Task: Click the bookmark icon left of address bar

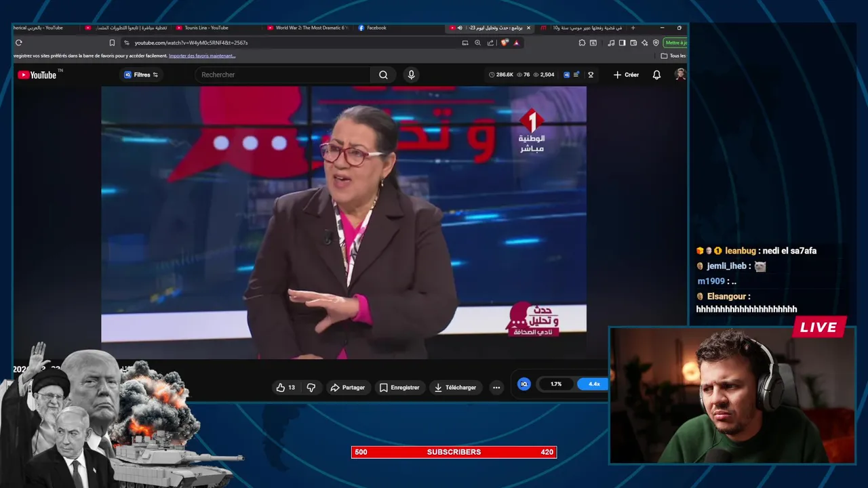Action: point(112,43)
